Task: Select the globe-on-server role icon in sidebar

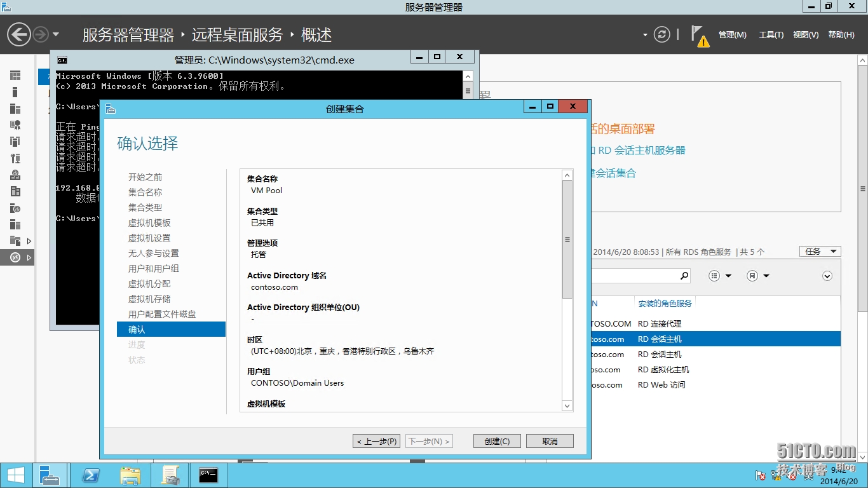Action: pyautogui.click(x=15, y=175)
